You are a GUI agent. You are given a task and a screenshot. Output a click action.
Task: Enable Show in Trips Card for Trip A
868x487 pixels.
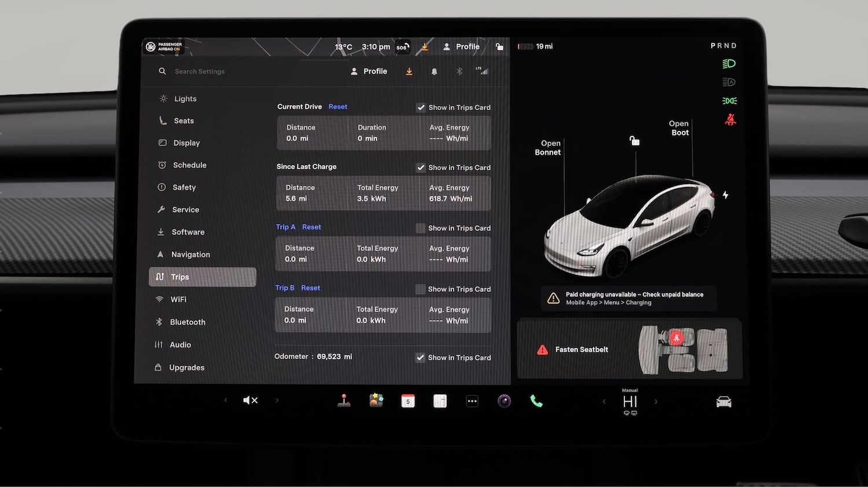(420, 228)
